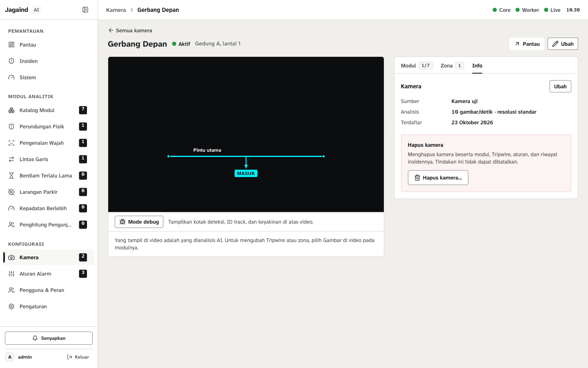Image resolution: width=588 pixels, height=368 pixels.
Task: Click Hapus kamera... button
Action: [x=438, y=177]
